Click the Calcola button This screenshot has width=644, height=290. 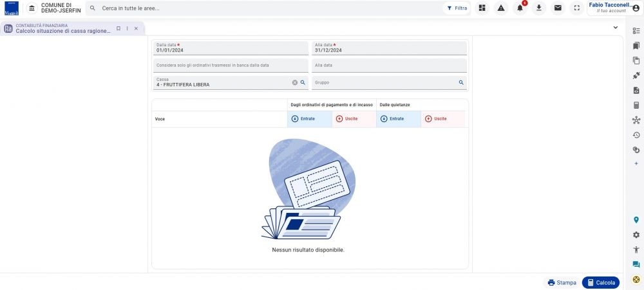point(601,283)
